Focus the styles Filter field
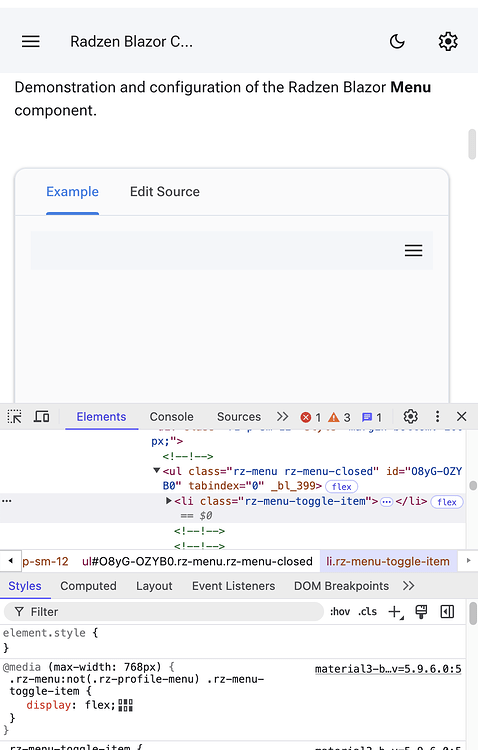This screenshot has width=478, height=750. click(x=164, y=612)
